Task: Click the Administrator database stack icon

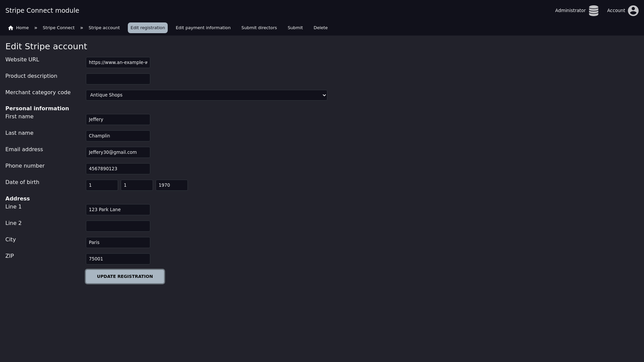Action: [593, 11]
